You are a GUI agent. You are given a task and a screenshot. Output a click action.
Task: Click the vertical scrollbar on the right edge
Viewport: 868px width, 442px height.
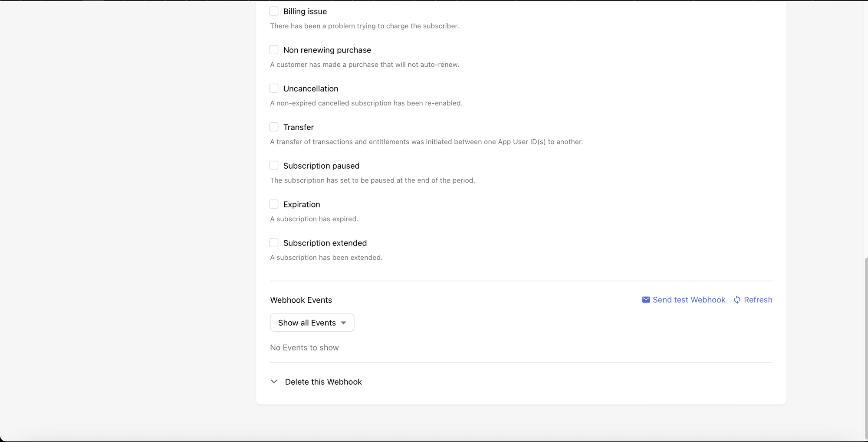[866, 347]
